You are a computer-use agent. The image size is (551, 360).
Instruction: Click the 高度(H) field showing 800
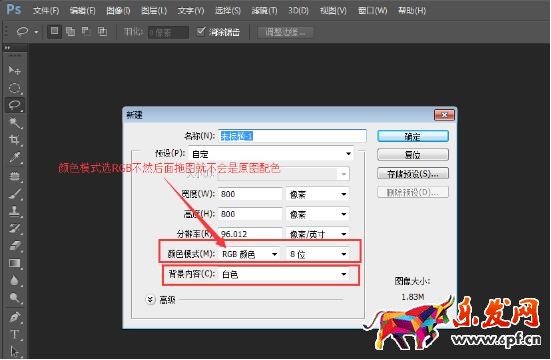(250, 214)
